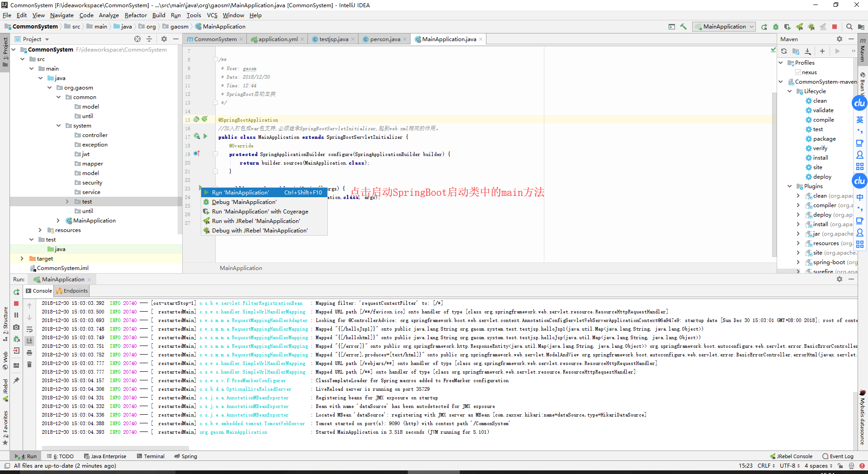Click Reimport All Maven Projects icon
This screenshot has height=474, width=868.
click(784, 51)
